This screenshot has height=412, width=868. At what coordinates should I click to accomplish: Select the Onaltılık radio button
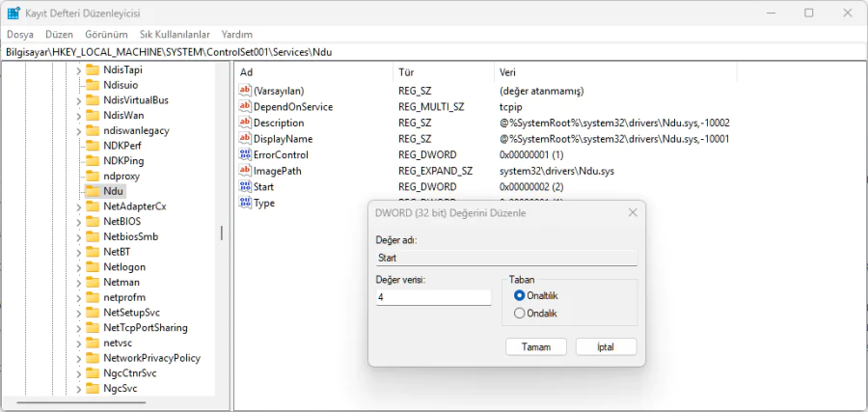(x=520, y=295)
